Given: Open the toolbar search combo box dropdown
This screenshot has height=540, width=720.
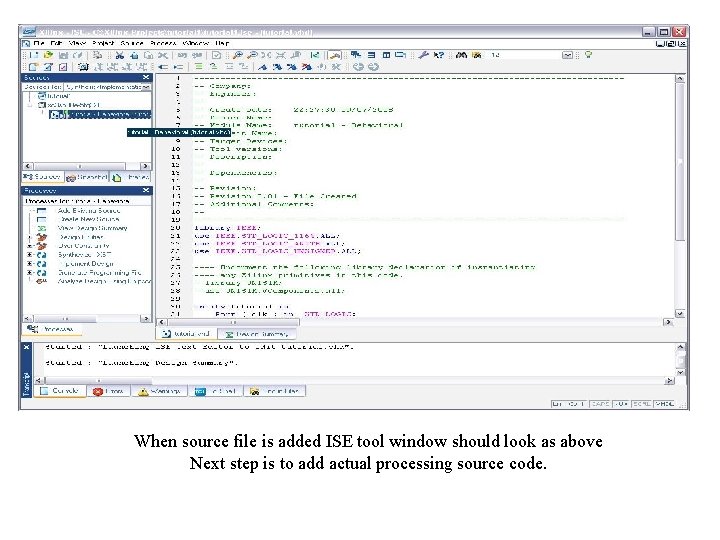Looking at the screenshot, I should tap(568, 55).
